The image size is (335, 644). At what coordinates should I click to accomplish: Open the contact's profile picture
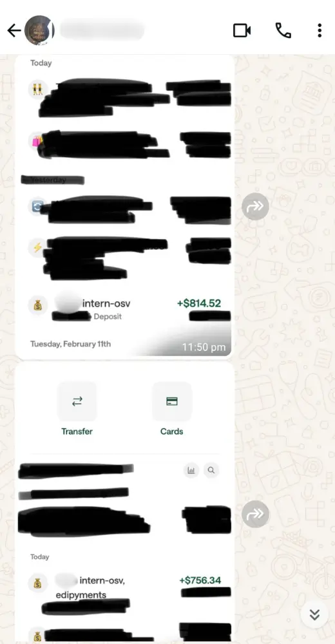[x=39, y=30]
